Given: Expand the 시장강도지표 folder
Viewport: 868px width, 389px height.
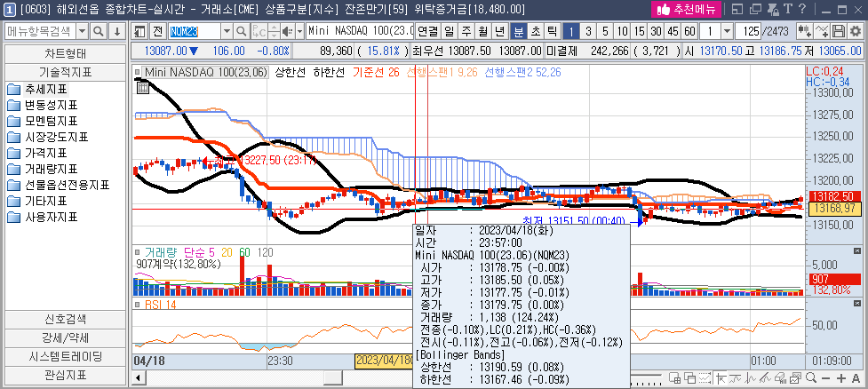Looking at the screenshot, I should click(47, 138).
